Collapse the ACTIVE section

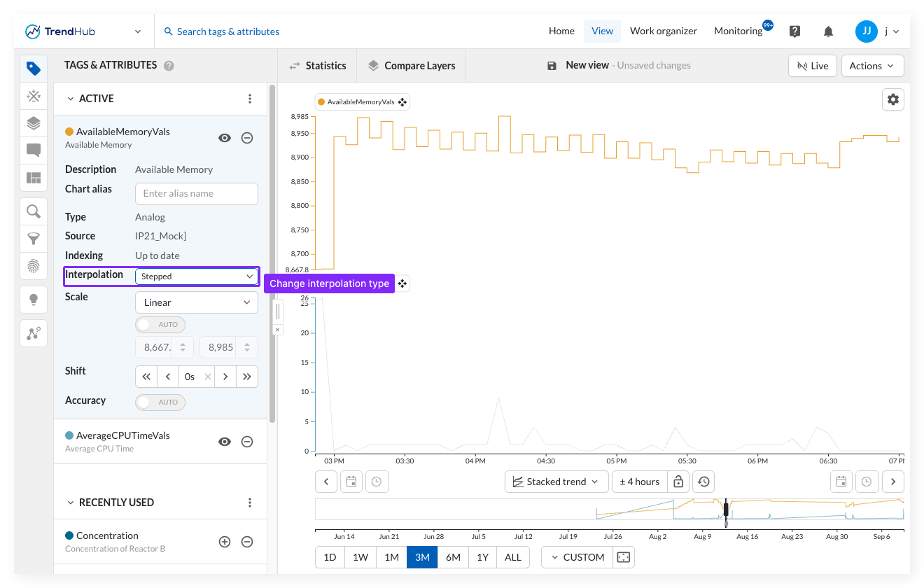click(70, 99)
